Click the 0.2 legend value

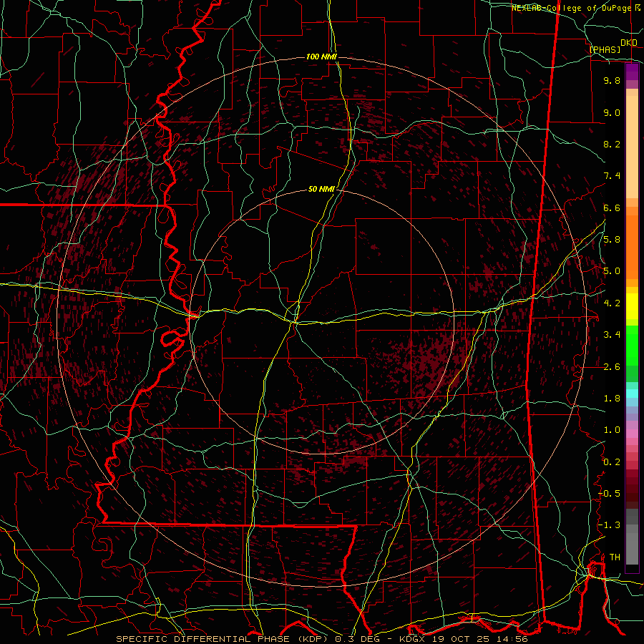(612, 462)
